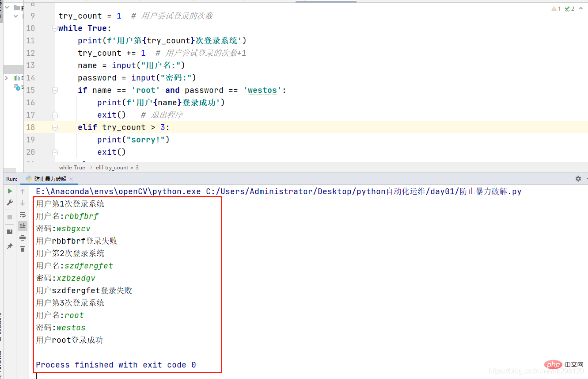
Task: Fold the if name == 'root' block
Action: coord(55,90)
